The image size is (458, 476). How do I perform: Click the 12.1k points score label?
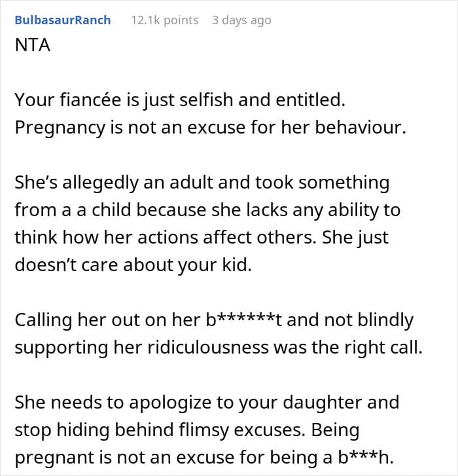point(165,20)
